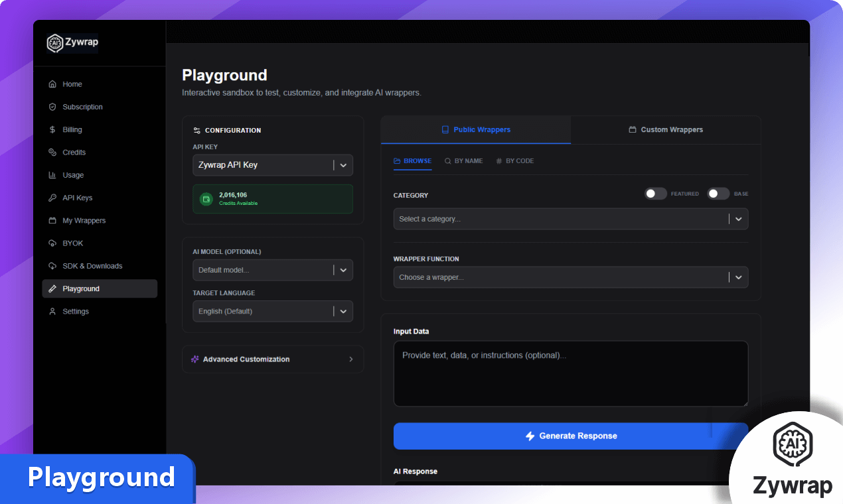The image size is (843, 504).
Task: Click the Credits coins icon
Action: point(52,152)
